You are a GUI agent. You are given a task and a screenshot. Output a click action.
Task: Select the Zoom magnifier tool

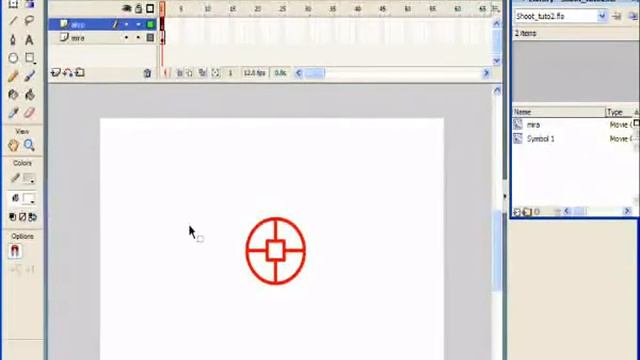[29, 145]
